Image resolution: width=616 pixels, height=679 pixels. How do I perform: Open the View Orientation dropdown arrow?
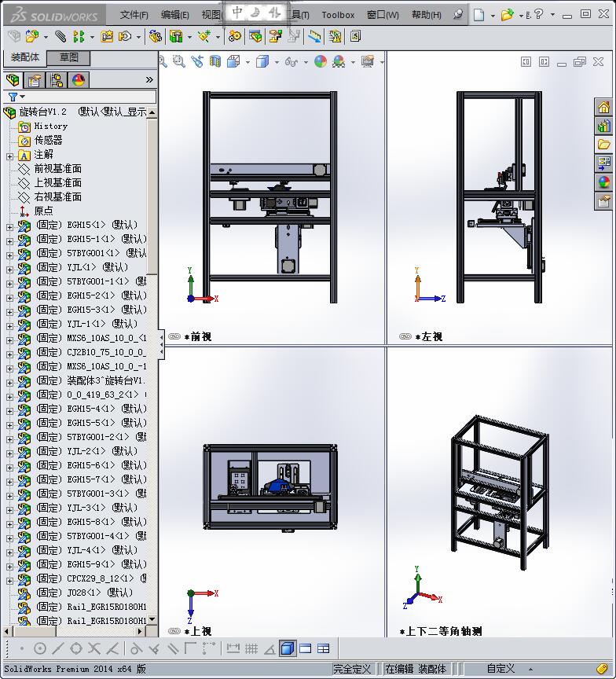[x=247, y=62]
